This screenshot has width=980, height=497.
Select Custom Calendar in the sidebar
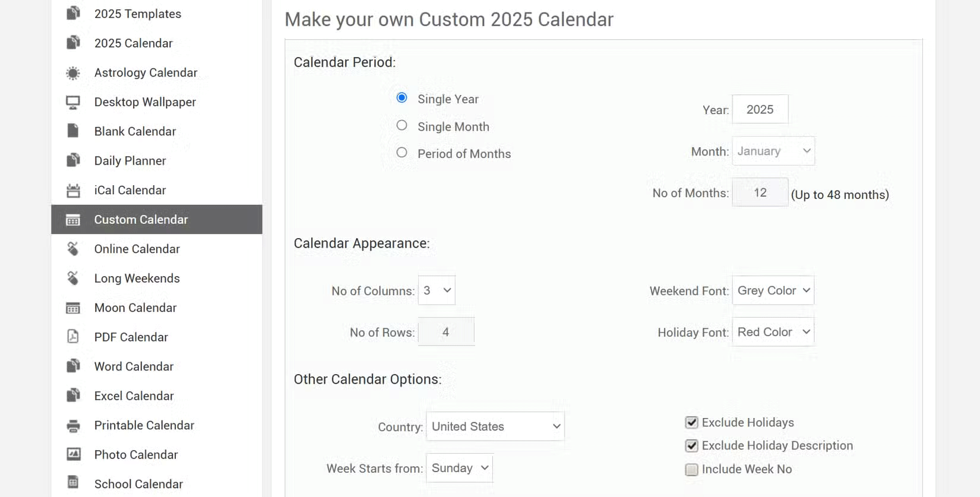click(141, 219)
